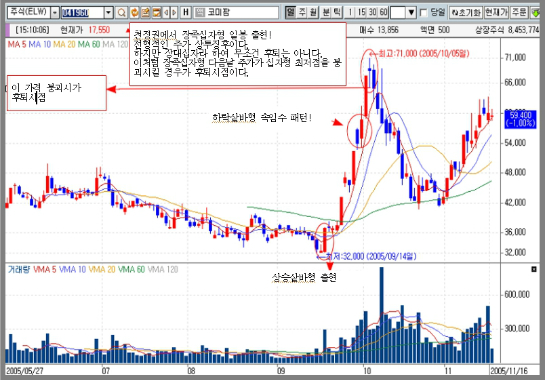
Task: Select the 틱 tick chart tab
Action: (x=337, y=13)
